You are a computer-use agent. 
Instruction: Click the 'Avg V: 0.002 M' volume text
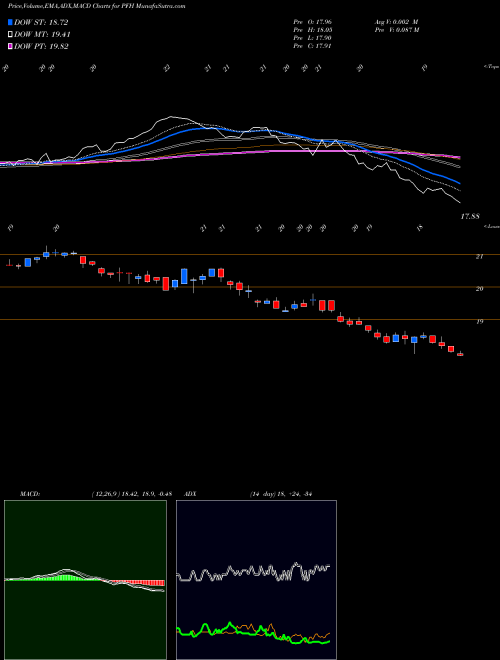(x=396, y=22)
